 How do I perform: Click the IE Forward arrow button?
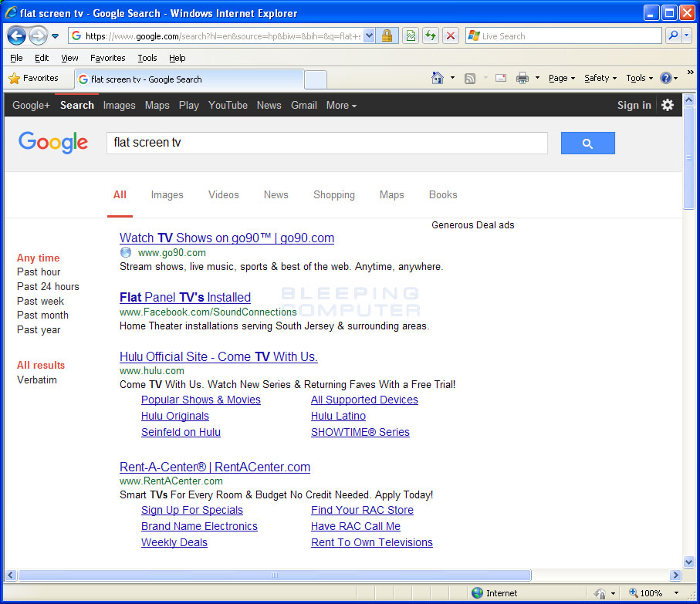[x=38, y=35]
